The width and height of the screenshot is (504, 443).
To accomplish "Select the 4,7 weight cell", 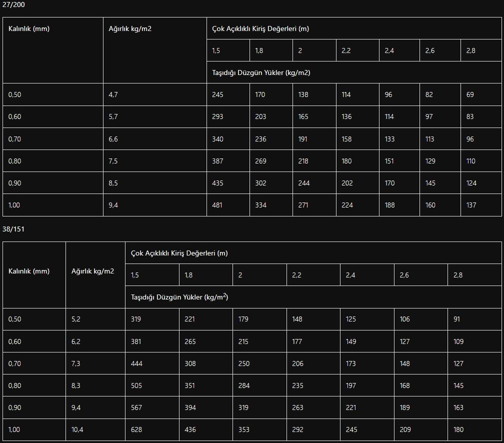I will point(113,94).
